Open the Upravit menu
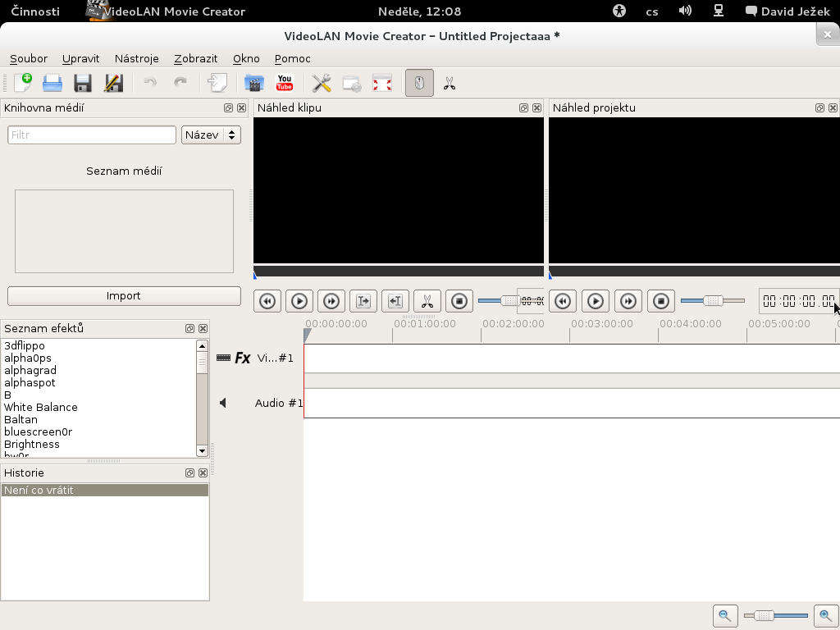840x630 pixels. point(81,59)
